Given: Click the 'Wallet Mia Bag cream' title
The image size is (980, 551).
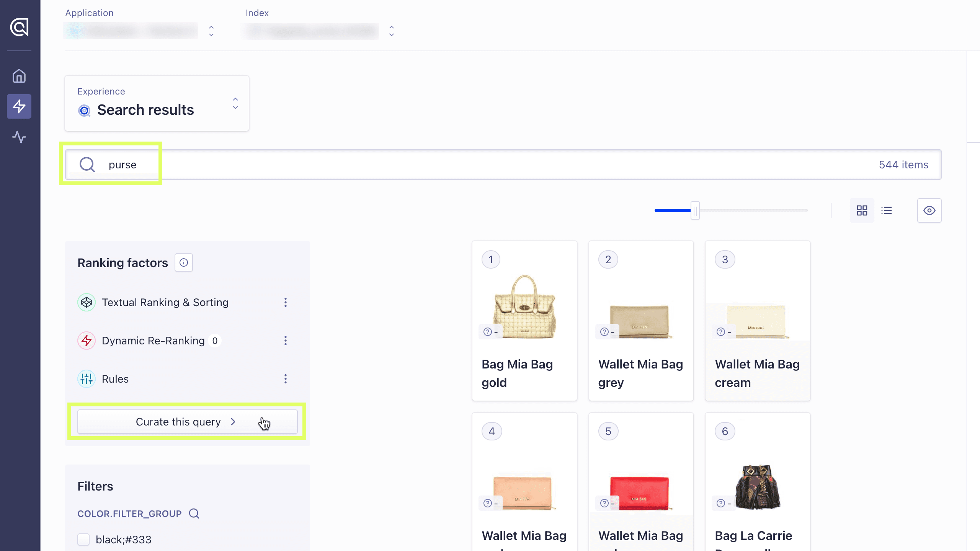Looking at the screenshot, I should click(x=757, y=373).
